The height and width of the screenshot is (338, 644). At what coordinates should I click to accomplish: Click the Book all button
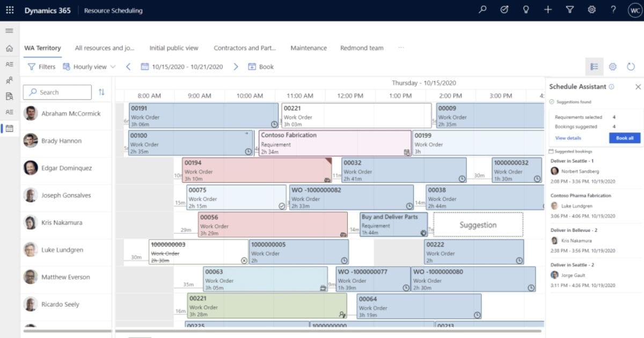[625, 138]
